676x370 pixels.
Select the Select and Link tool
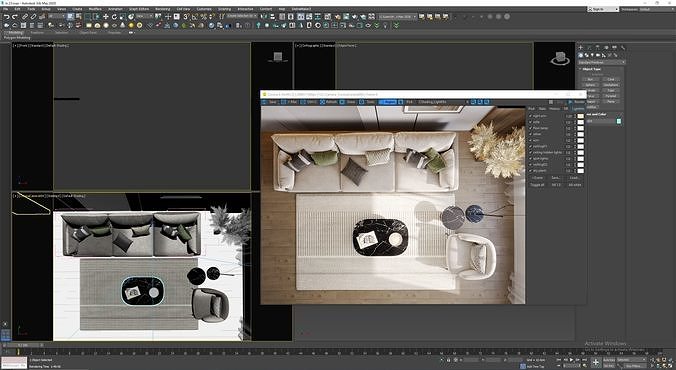(x=25, y=16)
